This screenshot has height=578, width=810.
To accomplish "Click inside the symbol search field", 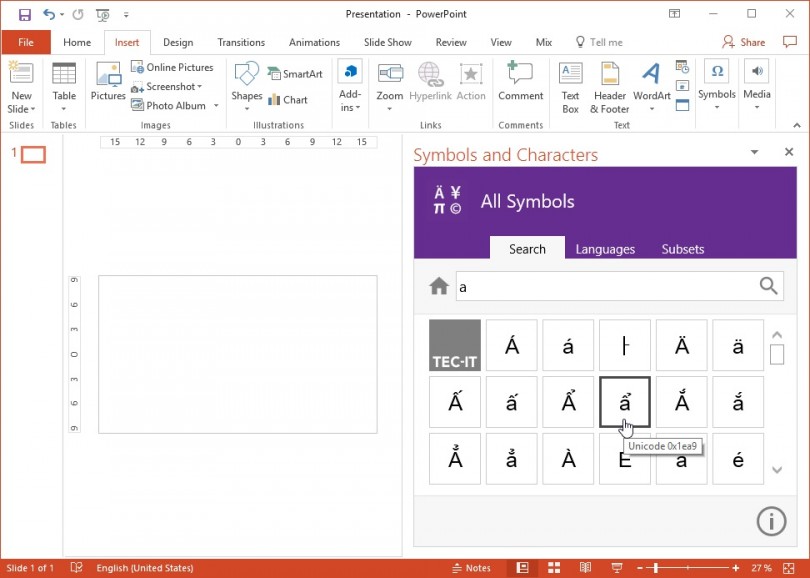I will [x=600, y=287].
